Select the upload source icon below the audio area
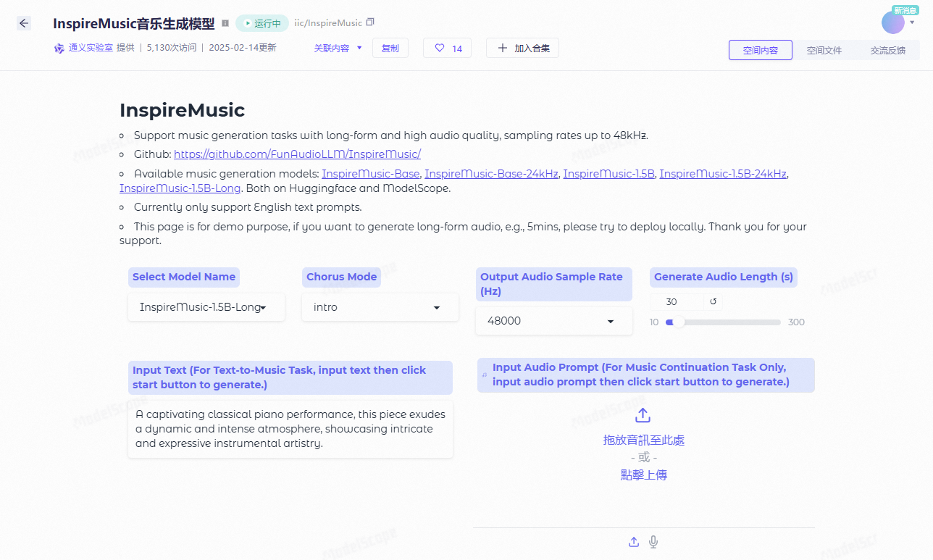Viewport: 933px width, 560px height. 634,542
